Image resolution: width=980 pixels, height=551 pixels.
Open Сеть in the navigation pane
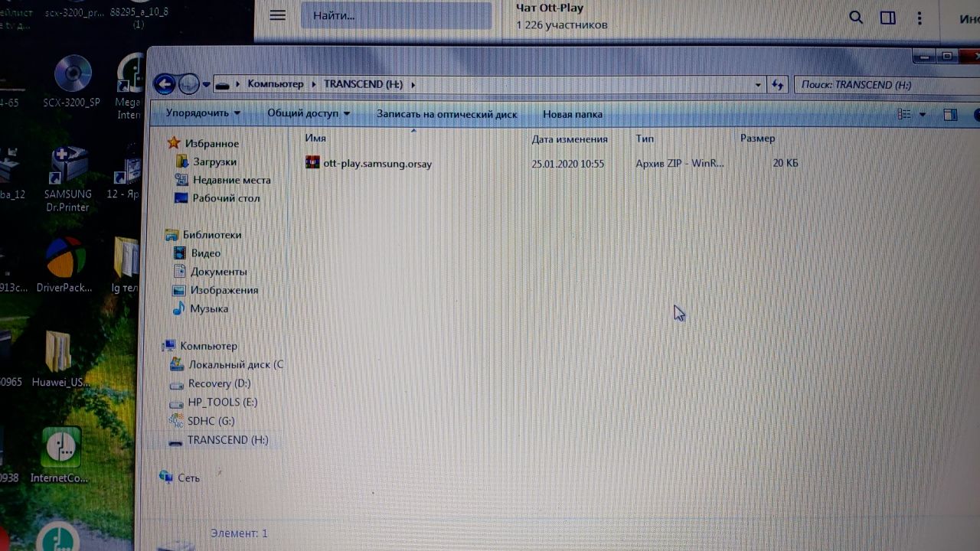(188, 478)
